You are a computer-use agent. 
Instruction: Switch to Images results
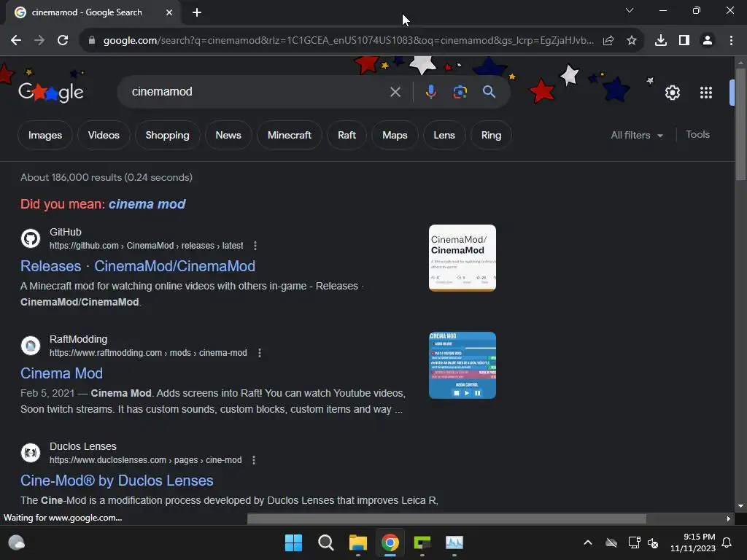point(45,135)
